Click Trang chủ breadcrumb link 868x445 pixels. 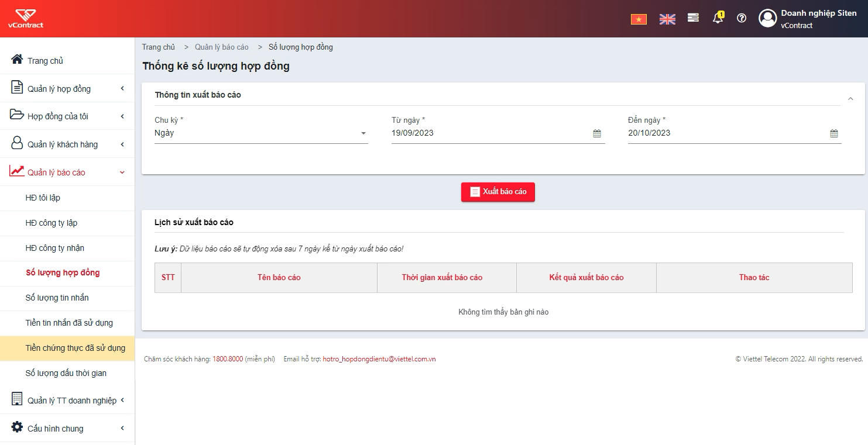click(x=159, y=47)
